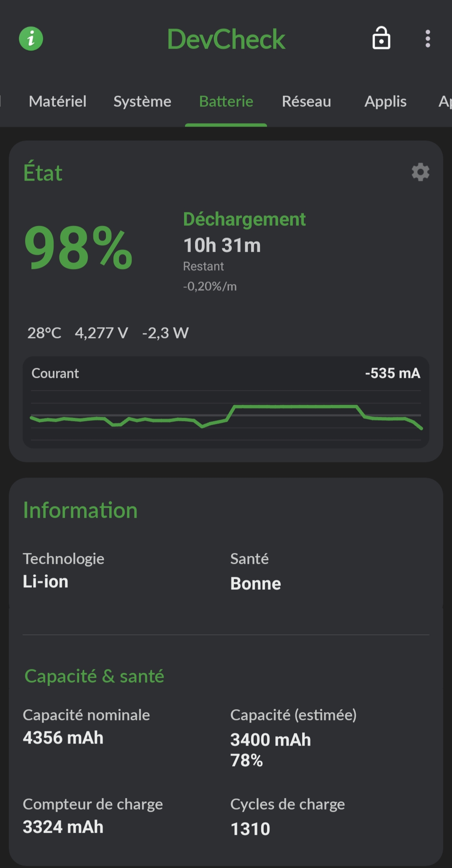Switch to the Matériel tab
The height and width of the screenshot is (868, 452).
point(58,101)
